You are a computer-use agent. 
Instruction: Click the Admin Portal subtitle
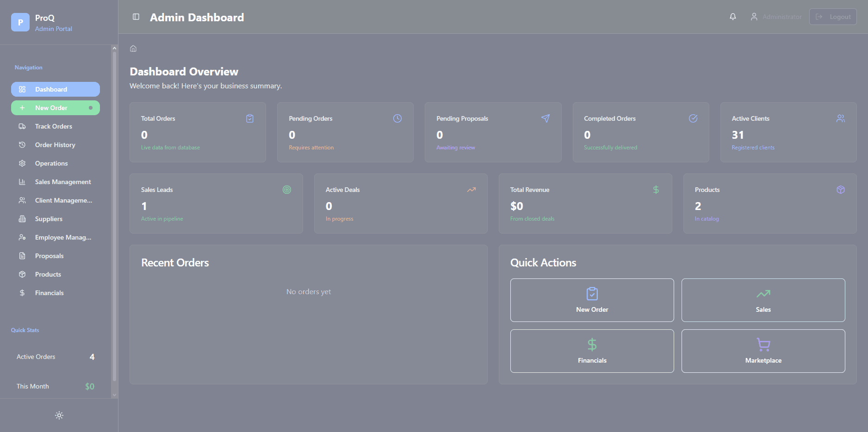(54, 29)
